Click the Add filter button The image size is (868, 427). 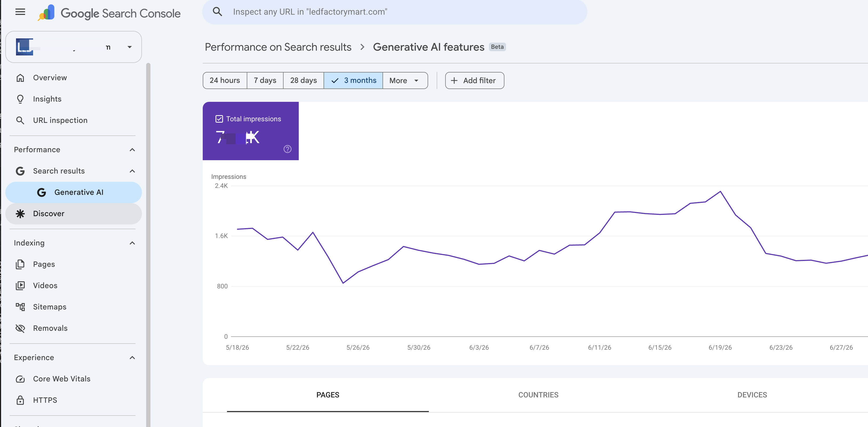click(x=475, y=80)
